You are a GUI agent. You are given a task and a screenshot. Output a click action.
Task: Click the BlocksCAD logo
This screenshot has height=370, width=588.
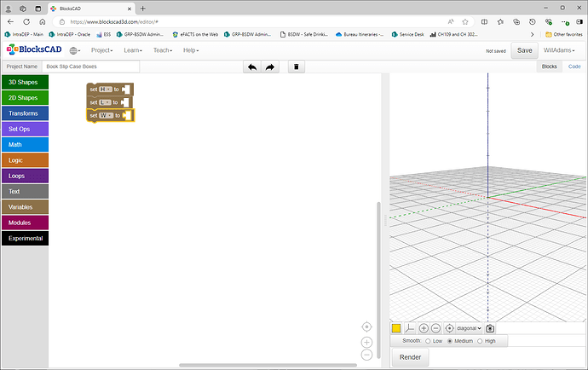34,49
